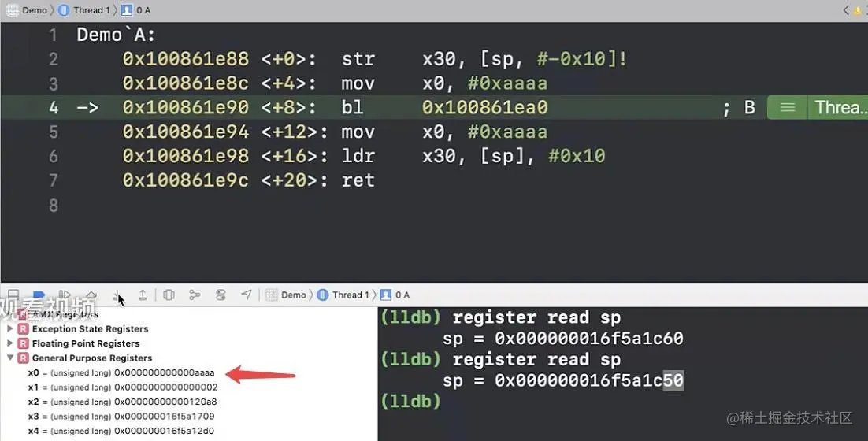Image resolution: width=868 pixels, height=441 pixels.
Task: Expand Exception State Registers group
Action: click(x=10, y=328)
